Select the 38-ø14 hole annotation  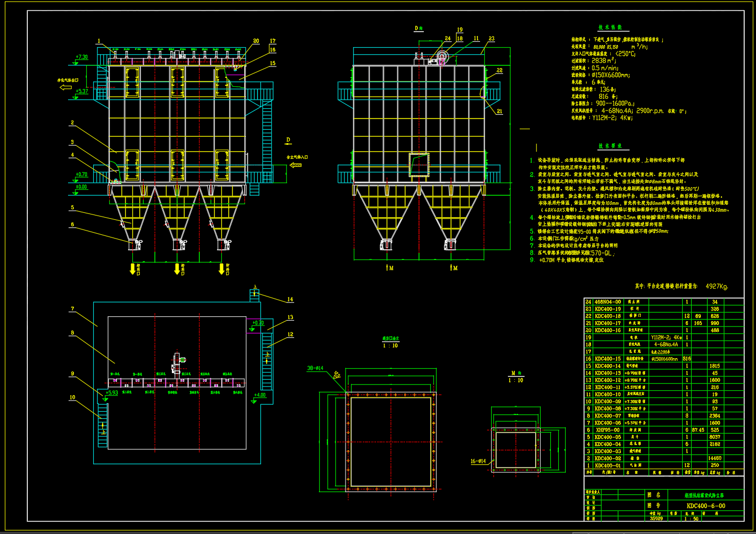pyautogui.click(x=315, y=368)
